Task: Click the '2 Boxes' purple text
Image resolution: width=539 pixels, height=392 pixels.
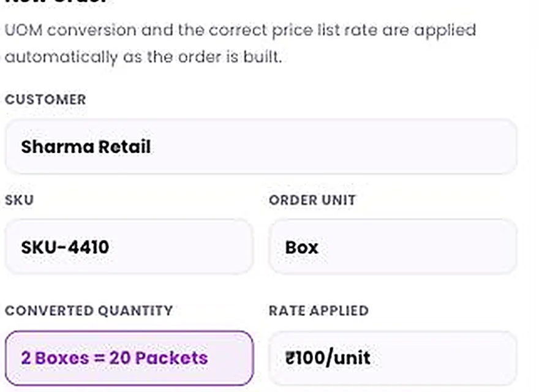Action: coord(55,358)
